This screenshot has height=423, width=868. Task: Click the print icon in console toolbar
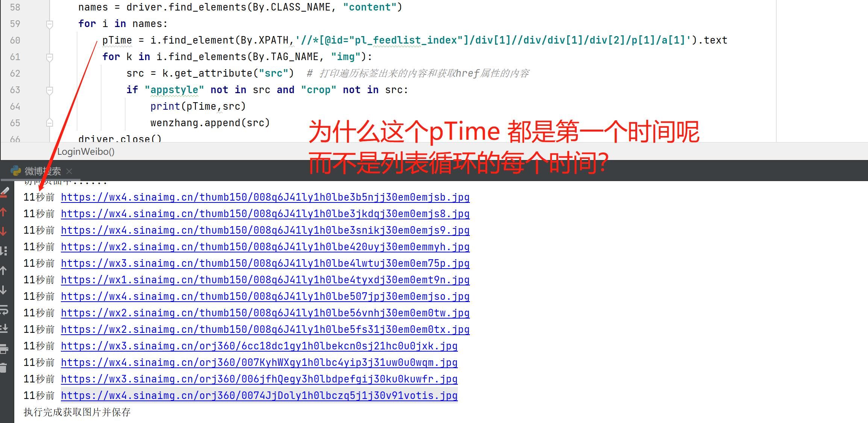(x=4, y=349)
